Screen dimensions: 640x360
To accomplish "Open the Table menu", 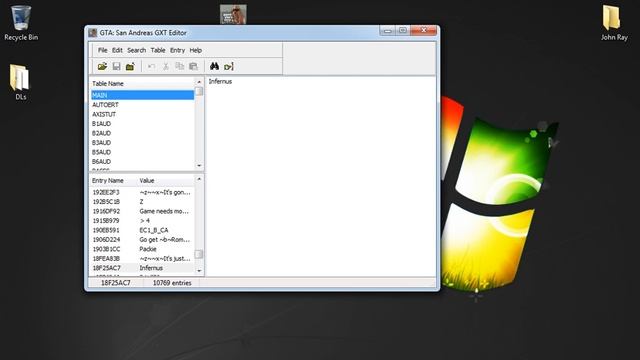I will click(158, 50).
